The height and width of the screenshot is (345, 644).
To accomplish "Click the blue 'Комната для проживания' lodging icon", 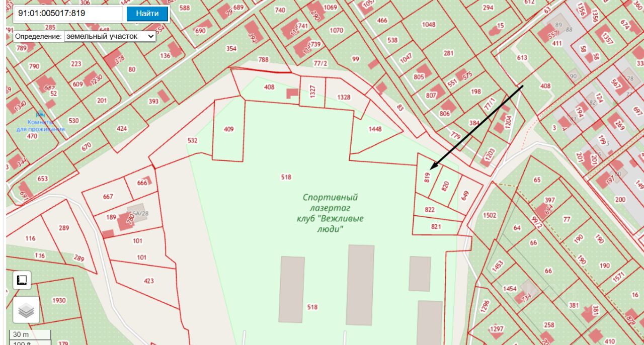I will pos(40,115).
